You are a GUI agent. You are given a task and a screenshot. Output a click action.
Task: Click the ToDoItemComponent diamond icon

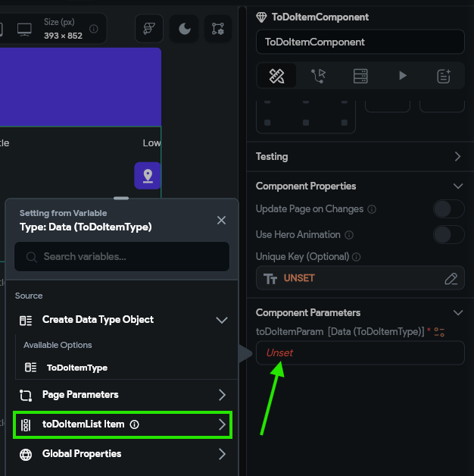point(261,17)
